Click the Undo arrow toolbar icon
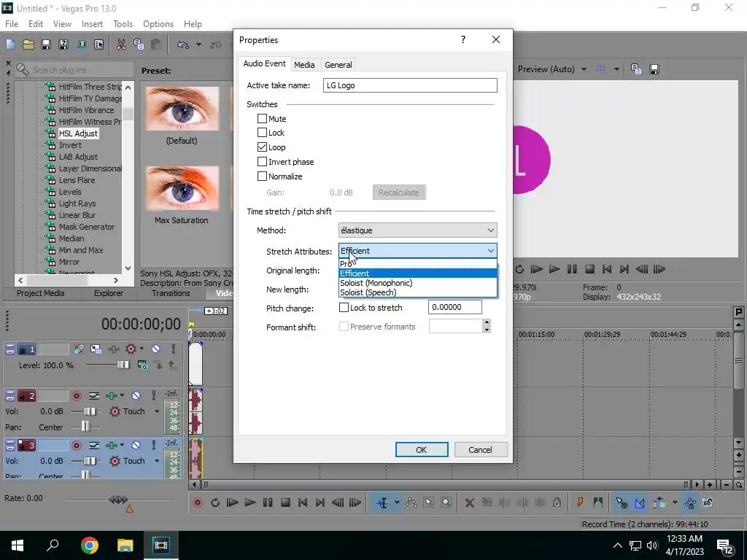Image resolution: width=747 pixels, height=560 pixels. pyautogui.click(x=183, y=44)
